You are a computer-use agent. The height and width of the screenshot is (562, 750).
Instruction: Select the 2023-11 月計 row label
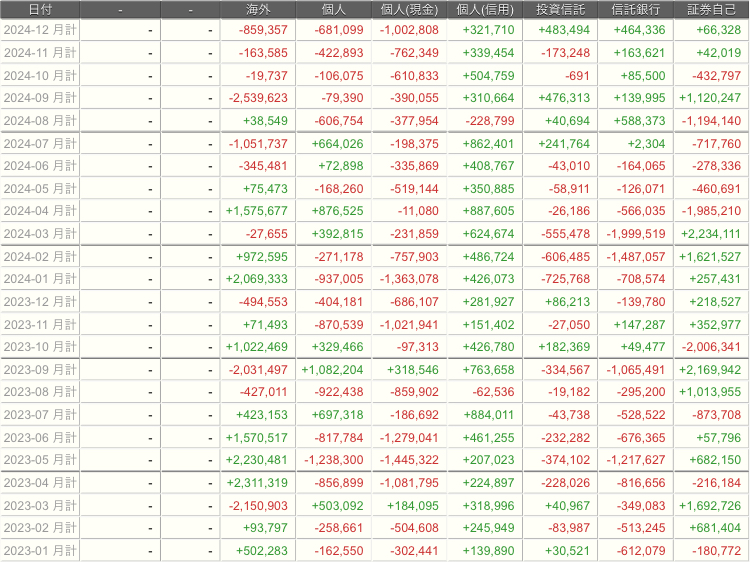click(x=40, y=324)
